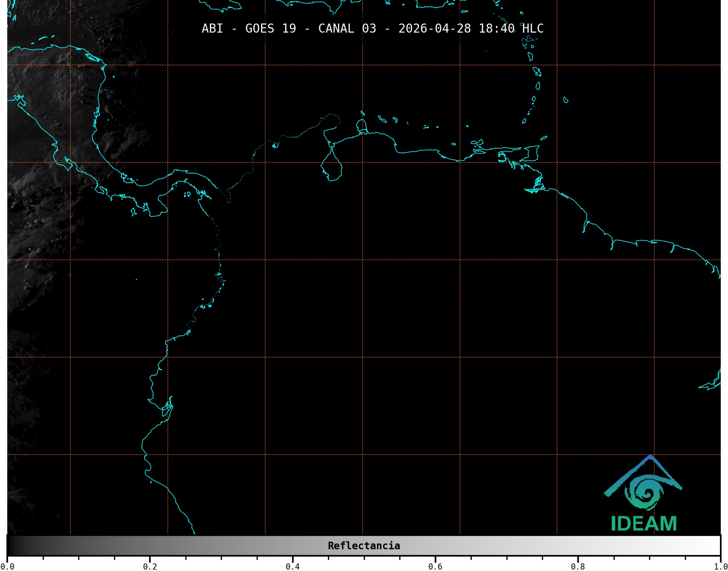The image size is (728, 571).
Task: Click the IDEAM green text wordmark
Action: click(x=644, y=524)
